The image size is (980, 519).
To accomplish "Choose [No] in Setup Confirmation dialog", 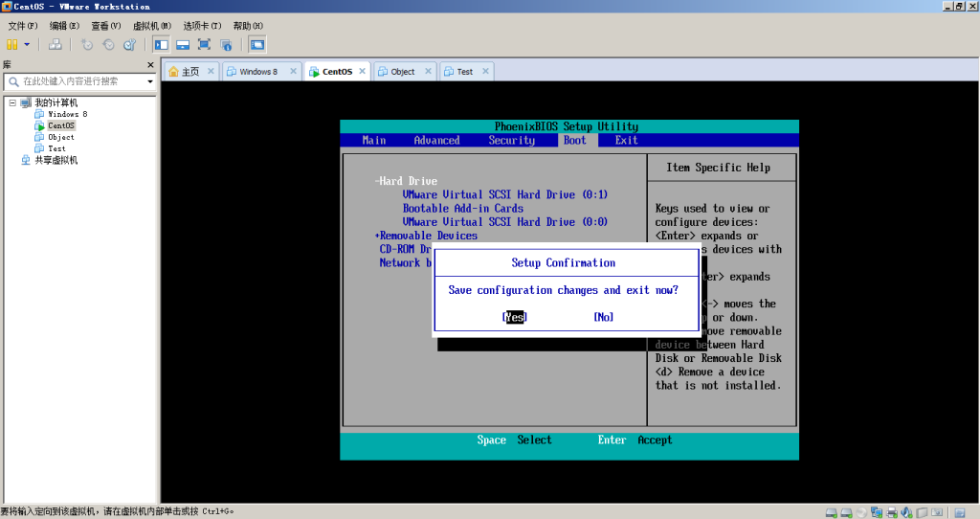I will click(603, 317).
